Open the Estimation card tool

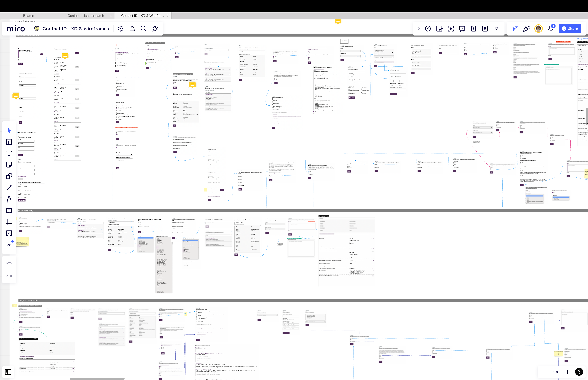[x=473, y=29]
